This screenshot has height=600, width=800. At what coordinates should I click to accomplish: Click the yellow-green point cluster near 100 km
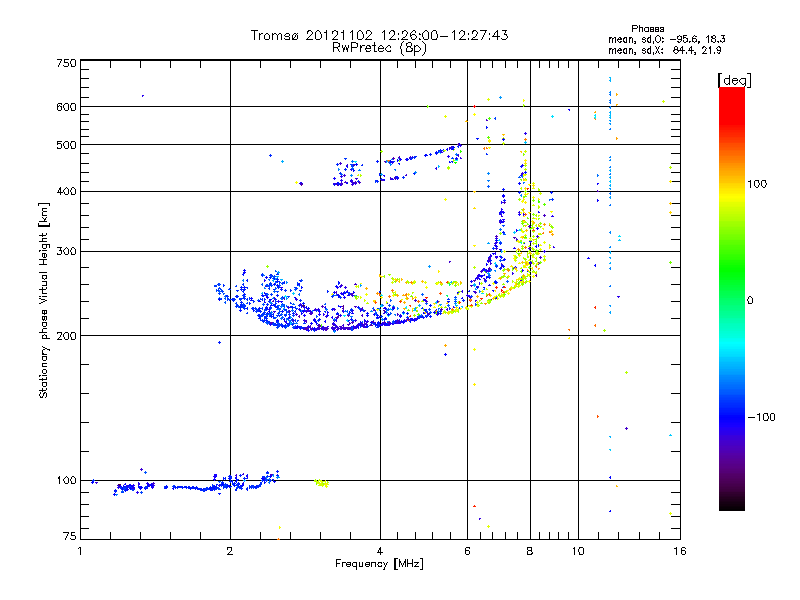(321, 483)
